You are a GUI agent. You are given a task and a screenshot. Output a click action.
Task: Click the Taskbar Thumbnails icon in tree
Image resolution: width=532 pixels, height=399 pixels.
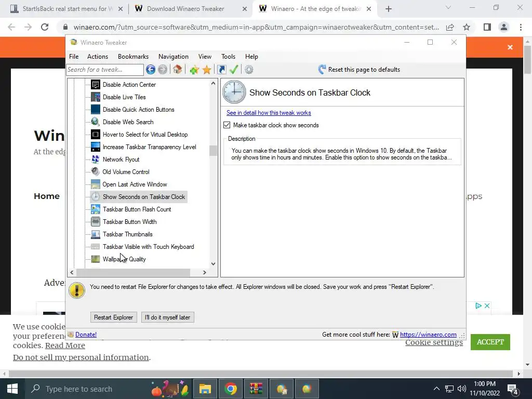click(96, 234)
